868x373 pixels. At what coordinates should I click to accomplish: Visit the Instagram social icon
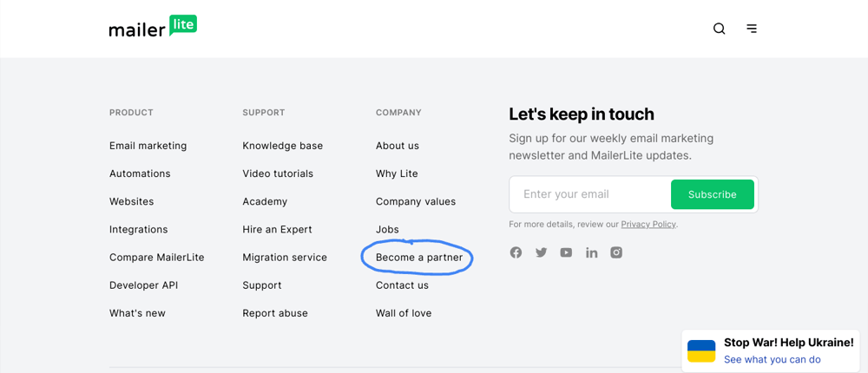click(x=616, y=253)
